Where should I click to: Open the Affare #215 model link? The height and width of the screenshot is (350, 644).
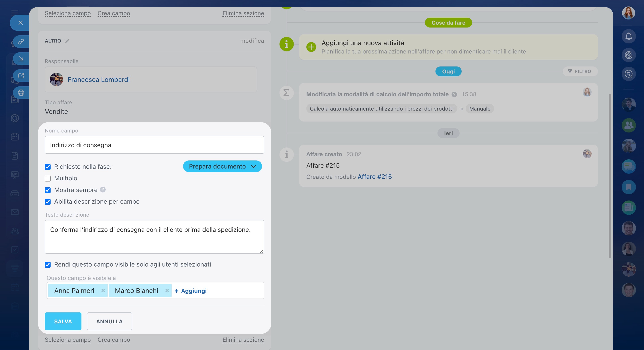375,177
